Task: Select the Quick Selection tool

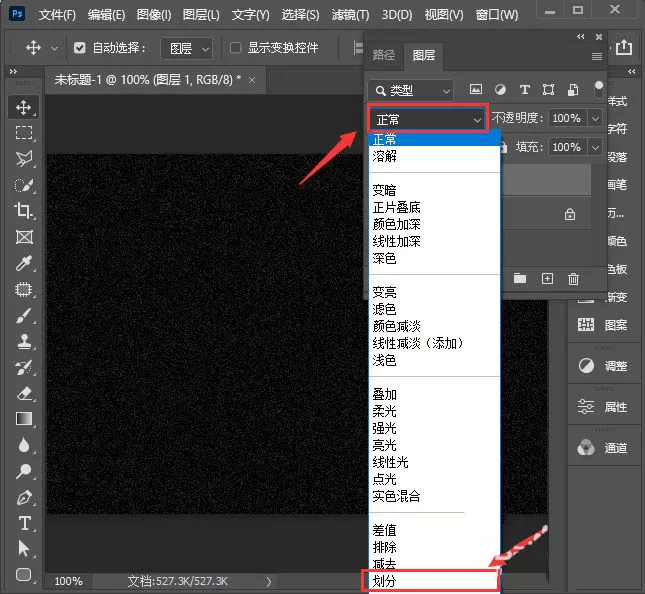Action: click(23, 185)
